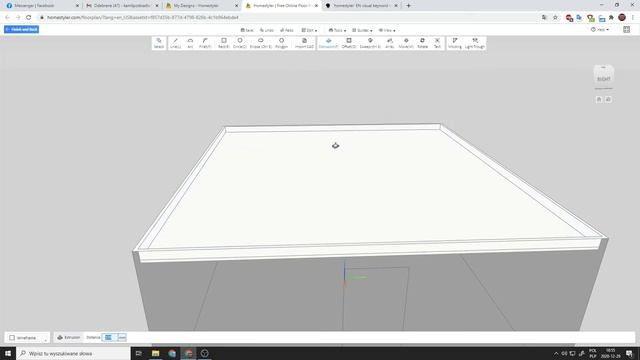Screen dimensions: 640x360
Task: Click the Distance value input field
Action: [109, 338]
